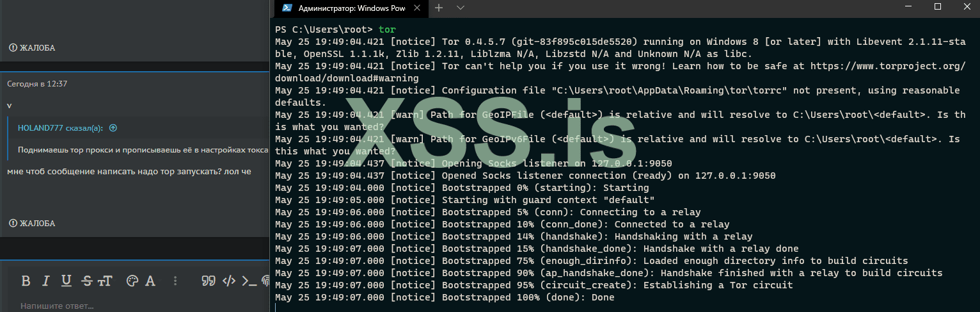Insert a code block with the </> icon

[228, 281]
